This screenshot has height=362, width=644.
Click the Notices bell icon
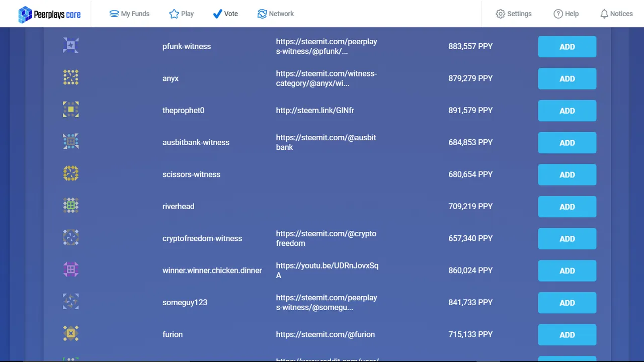click(604, 14)
